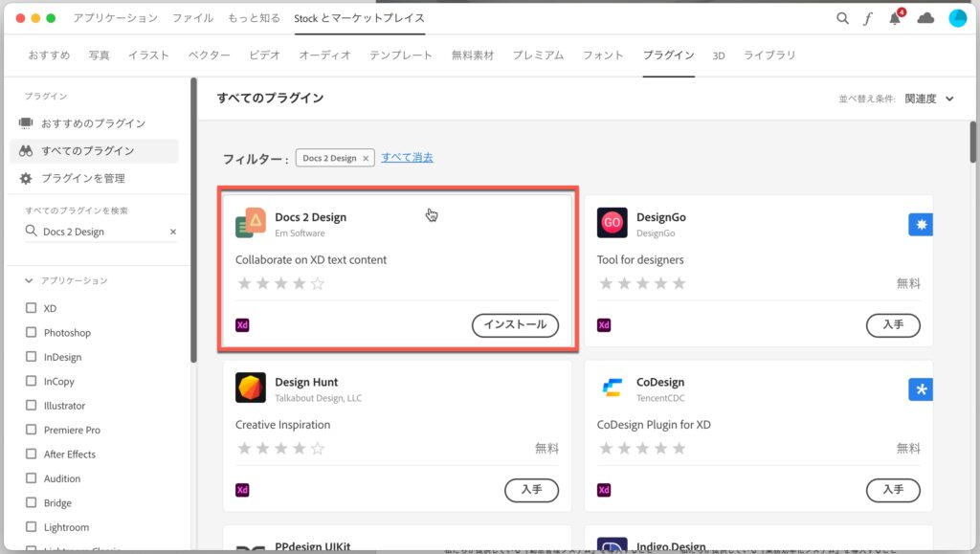Click the Docs 2 Design star rating
The width and height of the screenshot is (980, 554).
point(281,283)
